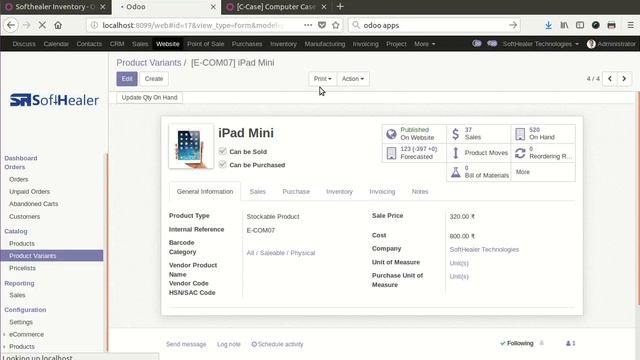
Task: Open the CRM app menu
Action: point(117,44)
